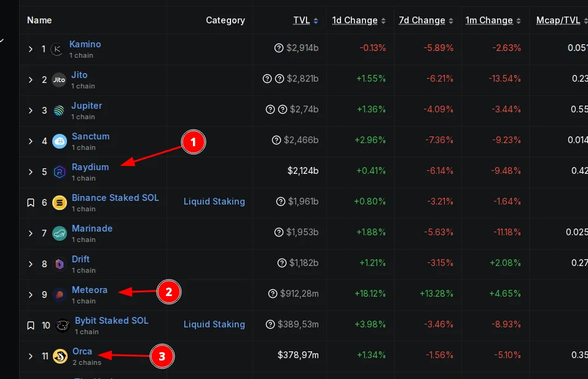588x379 pixels.
Task: Click the Orca protocol logo icon
Action: tap(60, 356)
